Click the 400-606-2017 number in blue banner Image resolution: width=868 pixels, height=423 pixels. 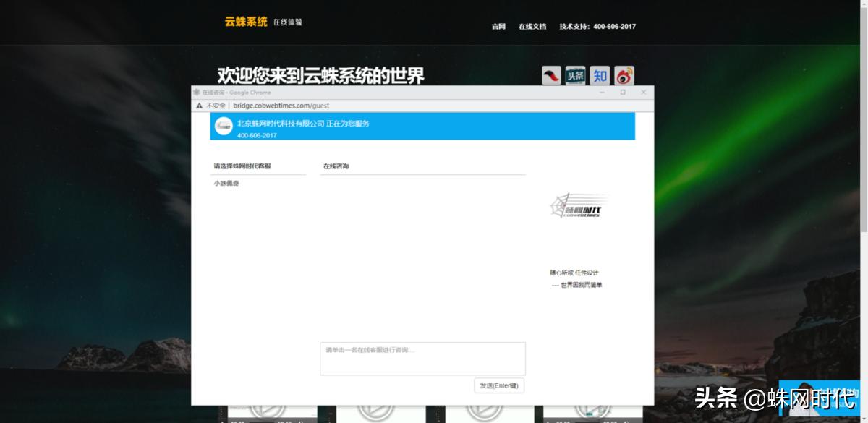tap(257, 134)
